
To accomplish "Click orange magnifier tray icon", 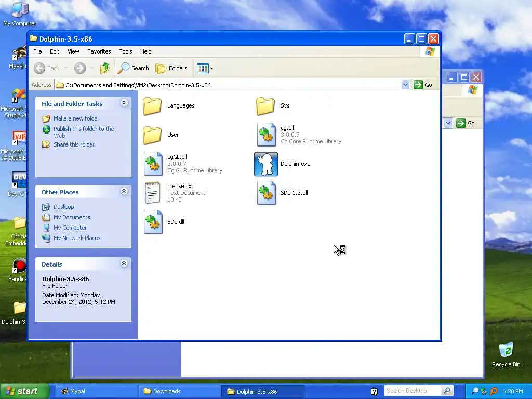I will point(494,392).
